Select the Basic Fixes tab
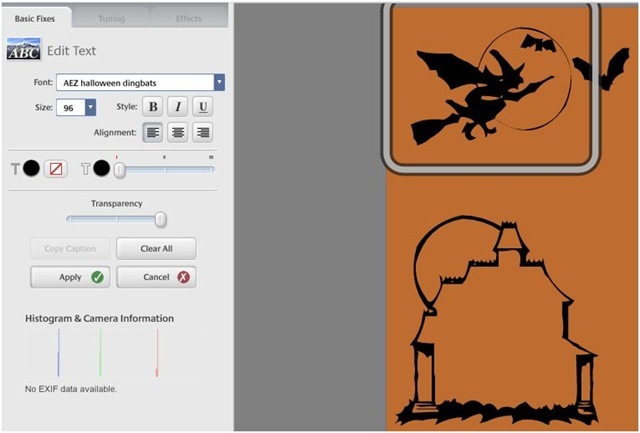640x433 pixels. [x=35, y=18]
